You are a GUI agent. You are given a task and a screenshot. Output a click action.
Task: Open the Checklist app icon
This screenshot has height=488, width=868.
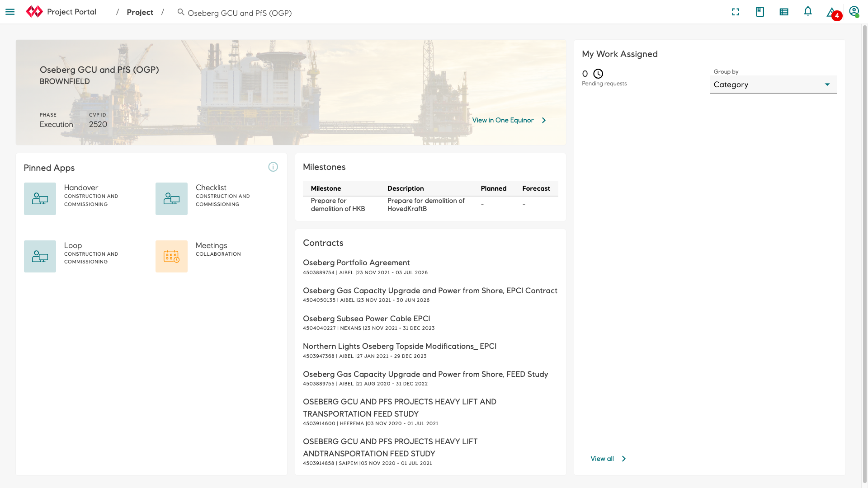pos(171,198)
